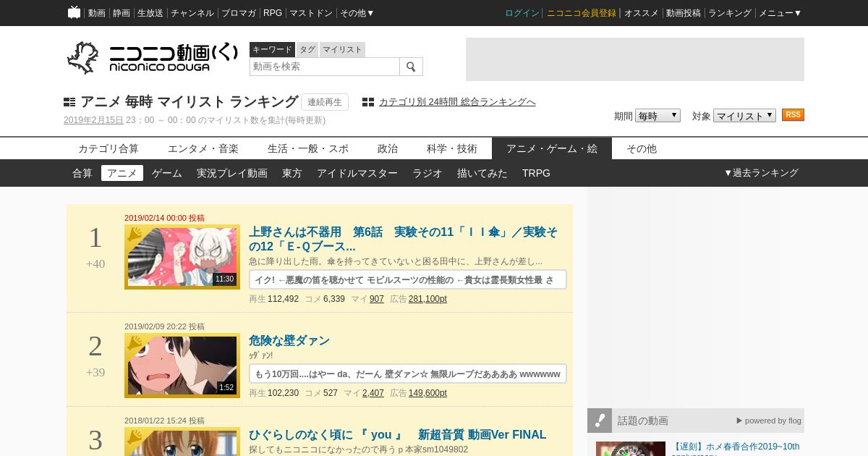The width and height of the screenshot is (868, 456).
Task: Click the list icon before アニメ 毎時 heading
Action: (x=69, y=102)
